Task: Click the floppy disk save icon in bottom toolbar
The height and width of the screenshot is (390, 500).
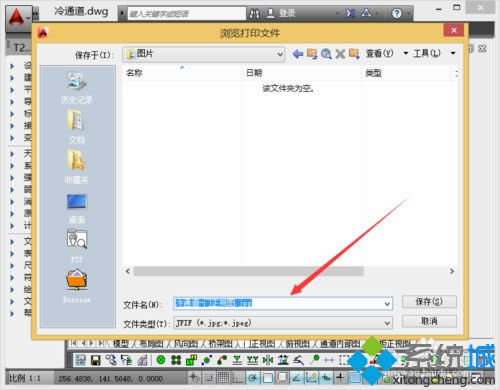Action: [96, 360]
